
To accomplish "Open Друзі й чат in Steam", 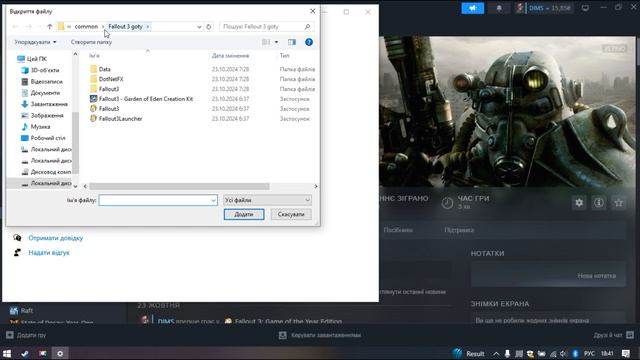I will [x=613, y=335].
